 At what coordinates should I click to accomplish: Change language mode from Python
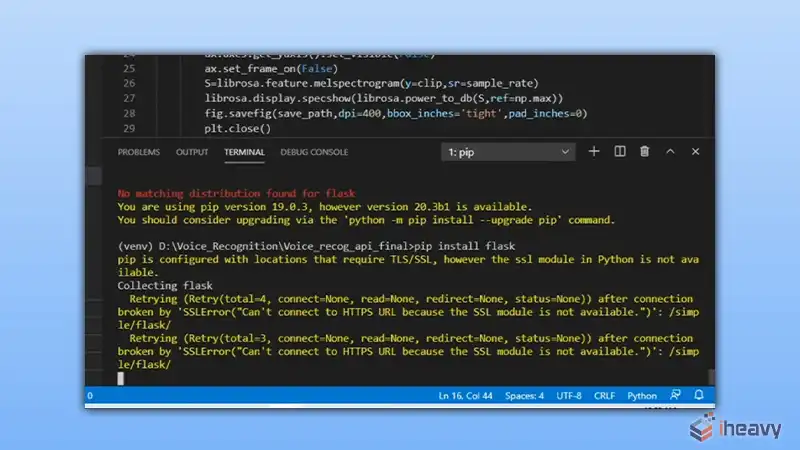(x=642, y=395)
